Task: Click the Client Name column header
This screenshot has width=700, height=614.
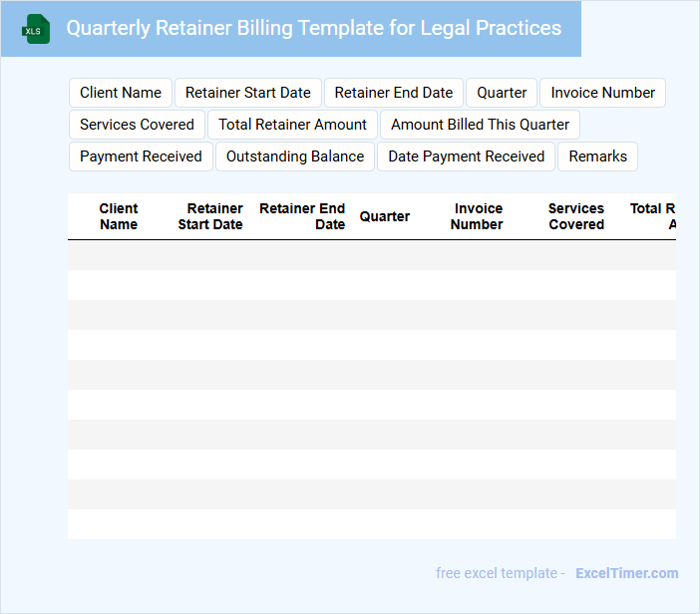Action: click(x=119, y=216)
